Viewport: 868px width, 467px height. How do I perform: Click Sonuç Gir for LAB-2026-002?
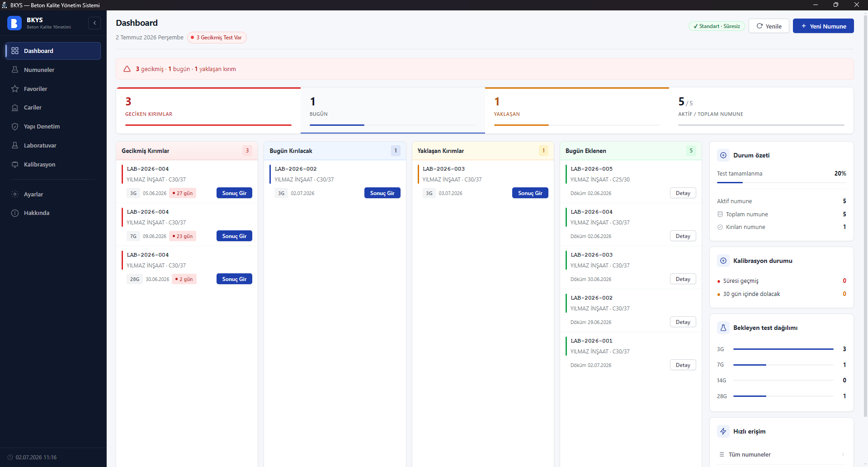[382, 193]
